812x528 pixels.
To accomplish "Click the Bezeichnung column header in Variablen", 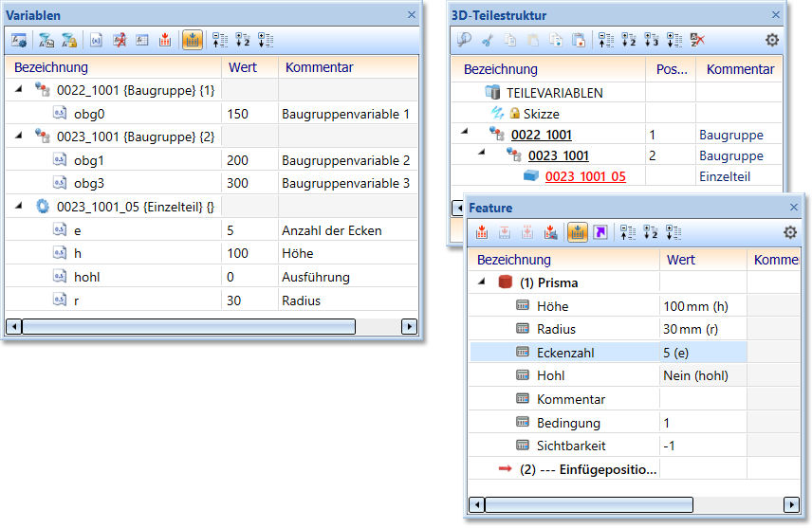I will [114, 67].
